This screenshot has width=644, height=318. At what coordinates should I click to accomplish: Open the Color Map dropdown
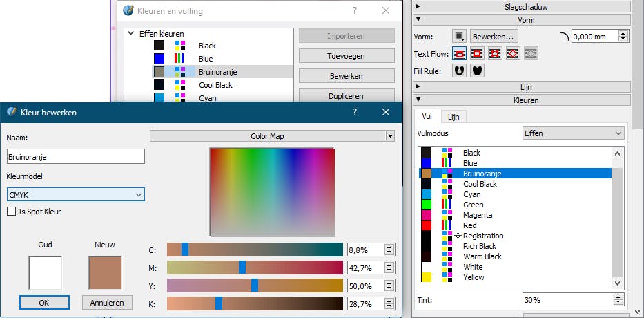point(272,137)
